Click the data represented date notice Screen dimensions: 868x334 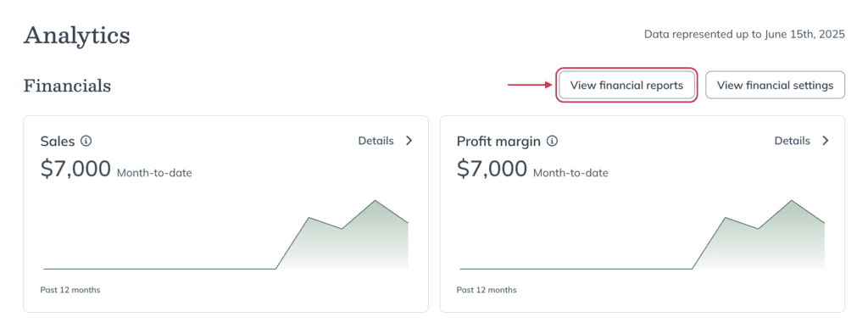point(744,35)
